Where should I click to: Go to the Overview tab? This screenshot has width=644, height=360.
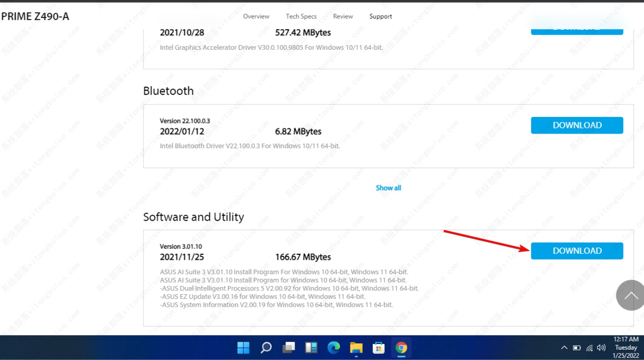pyautogui.click(x=256, y=16)
